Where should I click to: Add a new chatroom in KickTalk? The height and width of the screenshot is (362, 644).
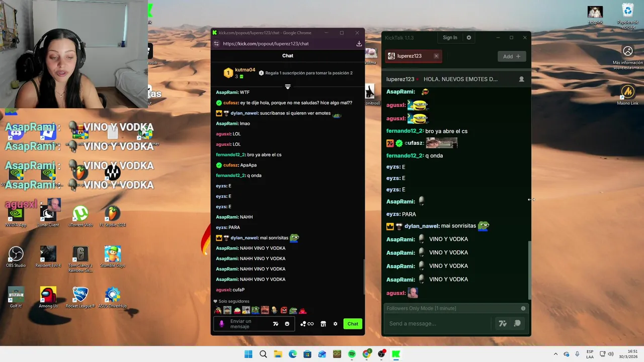coord(512,56)
